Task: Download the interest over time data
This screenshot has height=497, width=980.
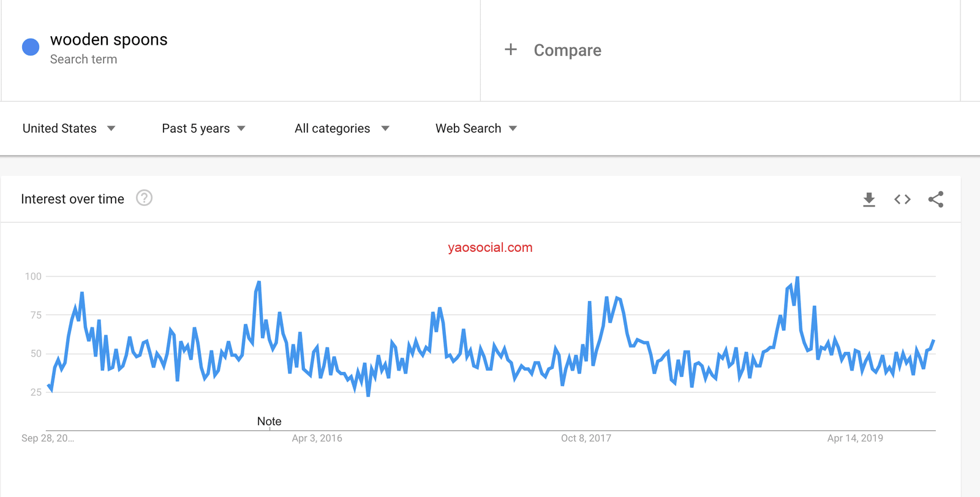Action: click(869, 199)
